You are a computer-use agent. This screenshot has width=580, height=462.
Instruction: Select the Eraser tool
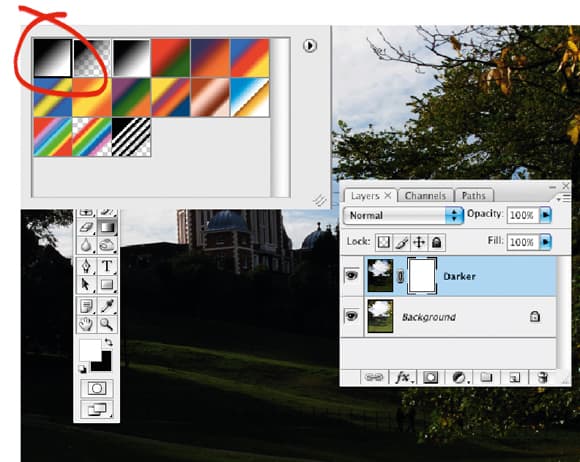(86, 227)
